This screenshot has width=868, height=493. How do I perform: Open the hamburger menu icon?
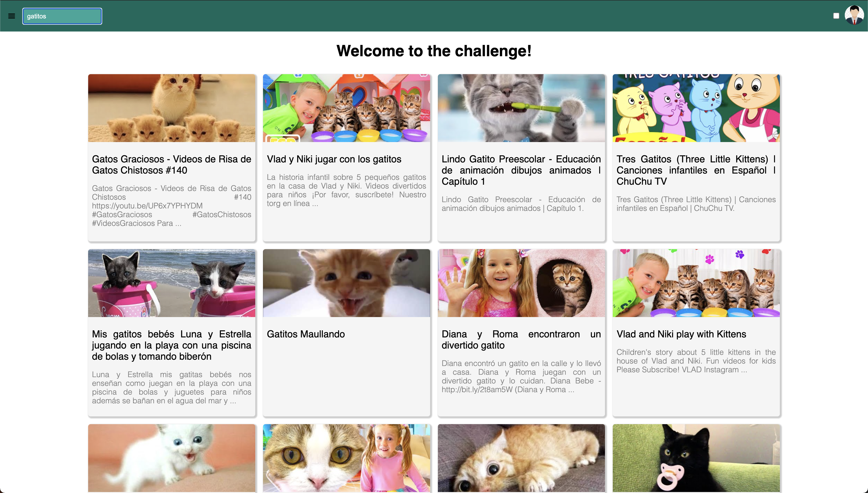click(x=11, y=16)
